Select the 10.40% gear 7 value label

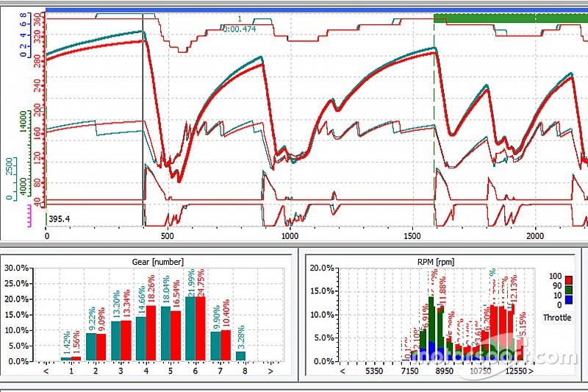[x=226, y=314]
